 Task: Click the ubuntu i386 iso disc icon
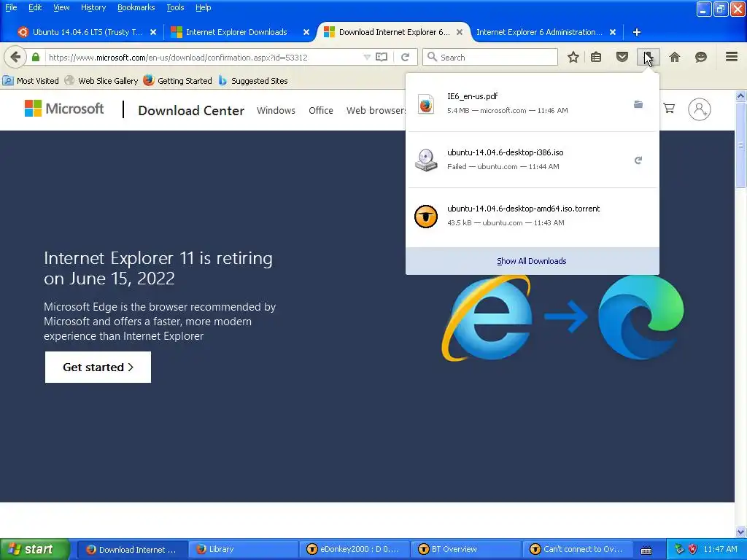(x=426, y=160)
